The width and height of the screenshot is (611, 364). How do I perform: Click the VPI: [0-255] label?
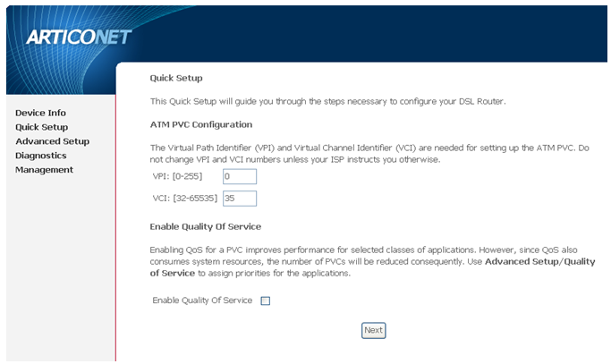tap(178, 176)
